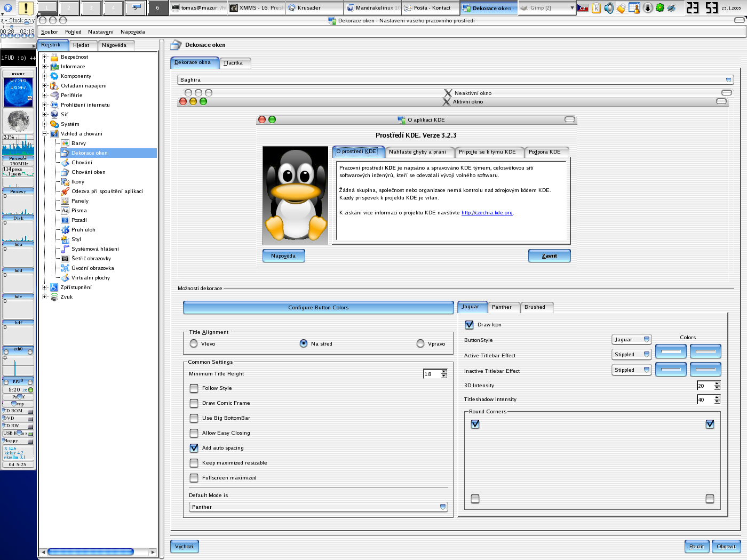The height and width of the screenshot is (560, 747).
Task: Click Configure Button Colors button
Action: click(319, 308)
